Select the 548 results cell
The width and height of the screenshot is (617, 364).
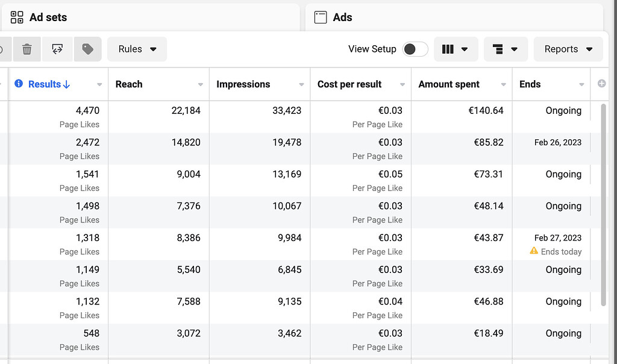(58, 340)
